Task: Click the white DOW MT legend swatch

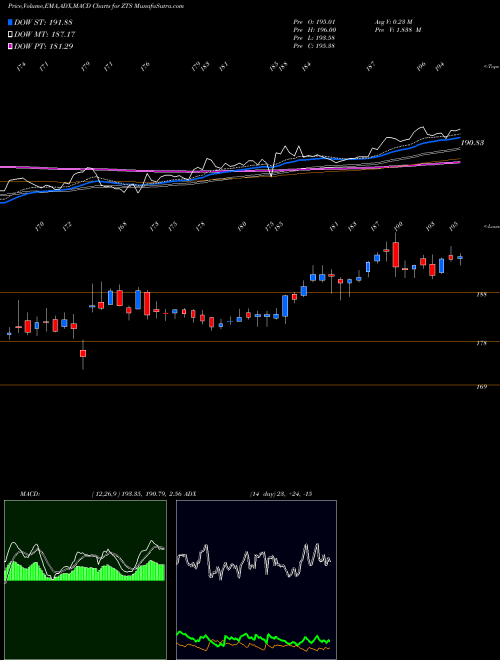Action: [x=11, y=35]
